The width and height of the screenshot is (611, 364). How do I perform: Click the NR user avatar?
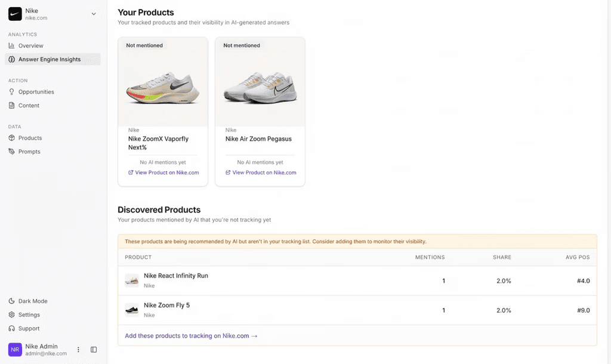[x=15, y=350]
